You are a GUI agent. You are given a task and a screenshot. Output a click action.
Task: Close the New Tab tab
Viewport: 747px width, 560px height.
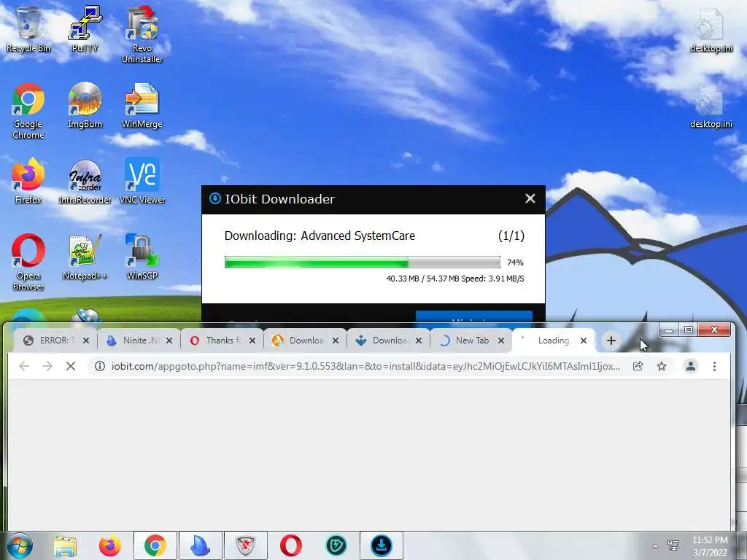click(x=501, y=341)
